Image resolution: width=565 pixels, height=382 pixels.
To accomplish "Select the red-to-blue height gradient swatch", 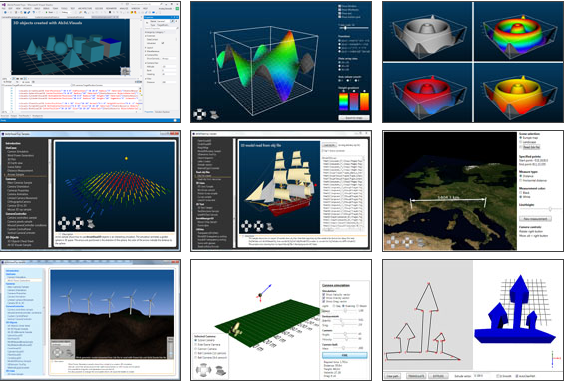I will pyautogui.click(x=354, y=102).
